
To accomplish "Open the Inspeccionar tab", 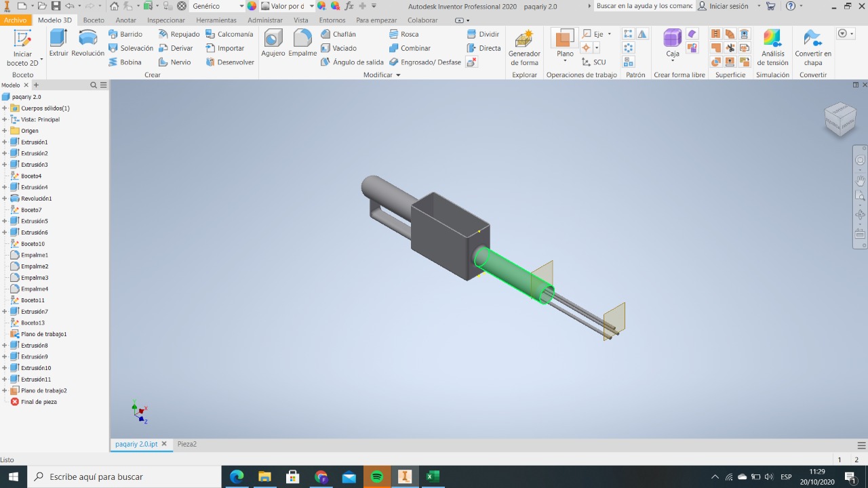I will (x=166, y=20).
